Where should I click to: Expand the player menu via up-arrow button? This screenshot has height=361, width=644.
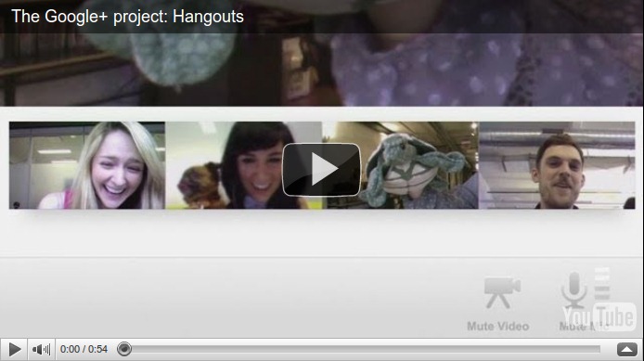click(626, 350)
